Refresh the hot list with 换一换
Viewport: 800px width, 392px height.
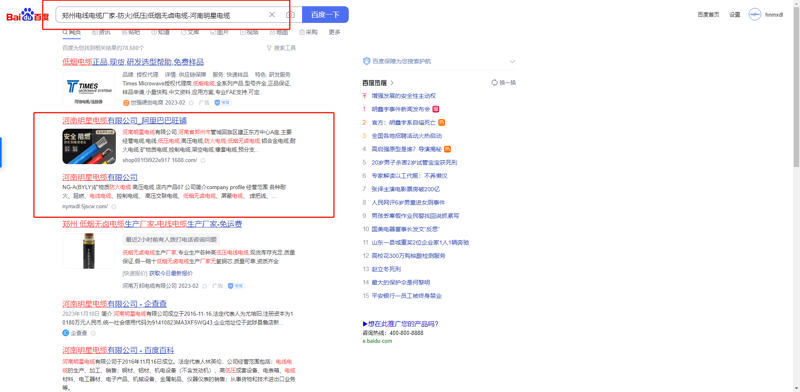pos(504,82)
